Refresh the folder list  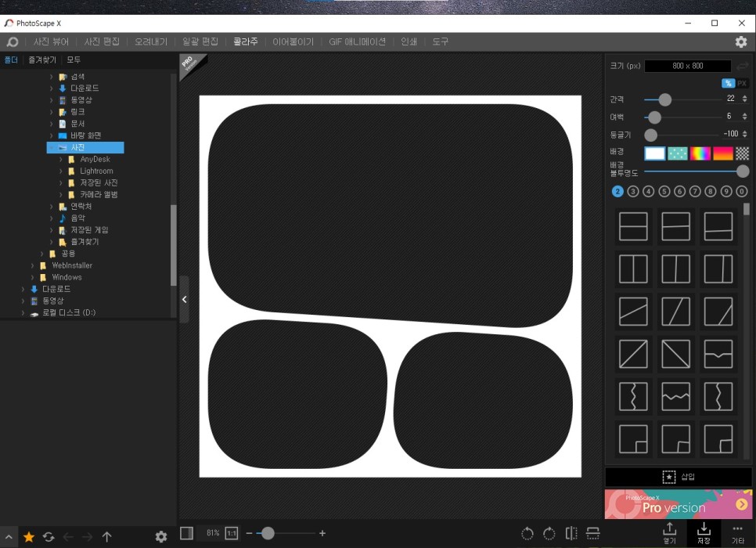[49, 536]
